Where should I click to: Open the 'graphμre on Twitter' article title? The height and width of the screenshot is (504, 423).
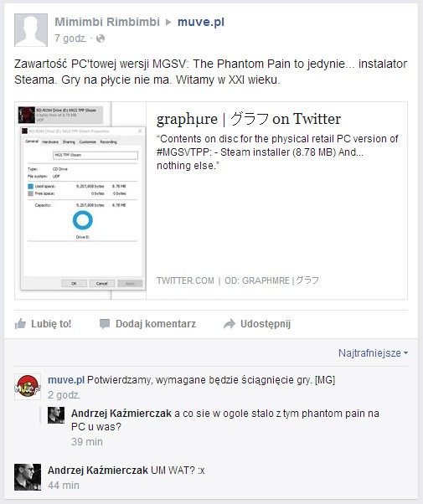[x=249, y=119]
